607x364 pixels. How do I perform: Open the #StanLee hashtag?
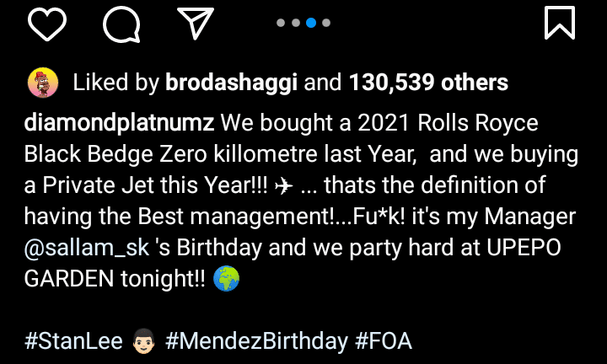(71, 341)
